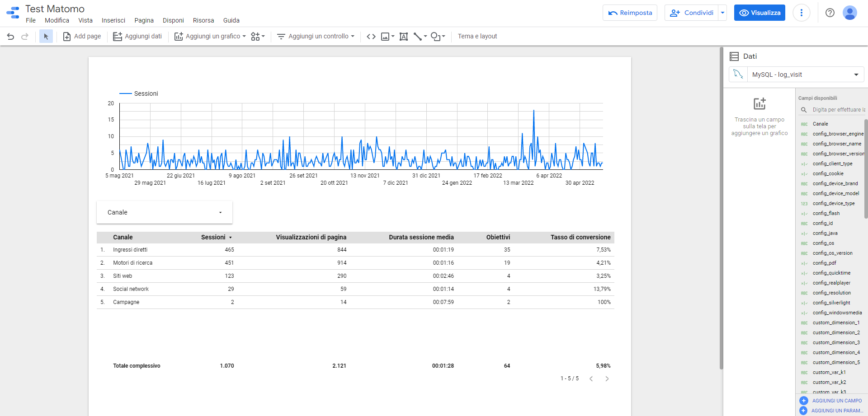
Task: Click the redo arrow icon
Action: click(25, 37)
